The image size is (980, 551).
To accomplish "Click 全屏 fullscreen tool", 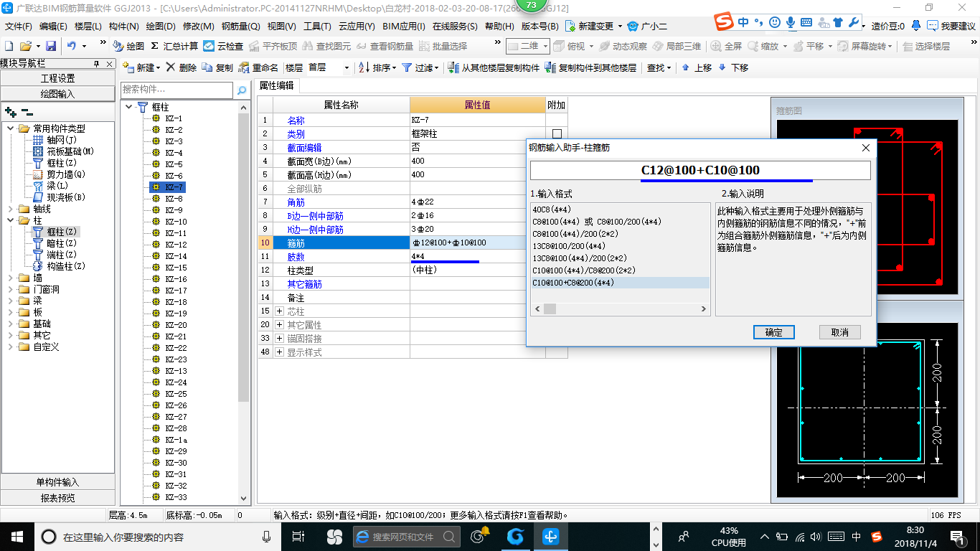I will point(726,46).
